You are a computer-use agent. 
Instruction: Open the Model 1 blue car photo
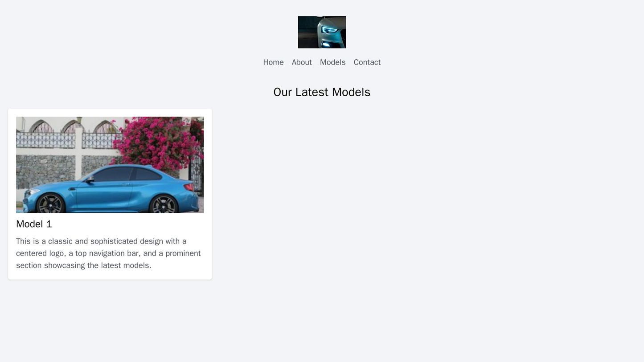(x=110, y=165)
